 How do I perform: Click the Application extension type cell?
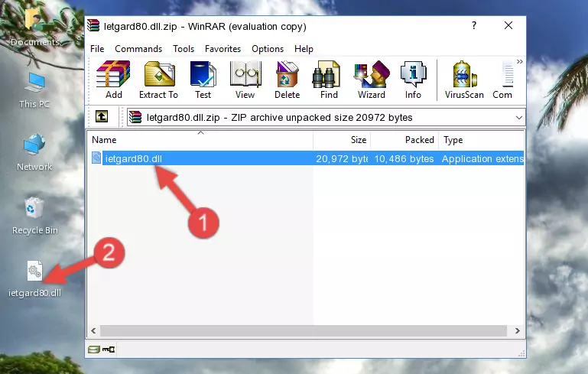pos(482,158)
